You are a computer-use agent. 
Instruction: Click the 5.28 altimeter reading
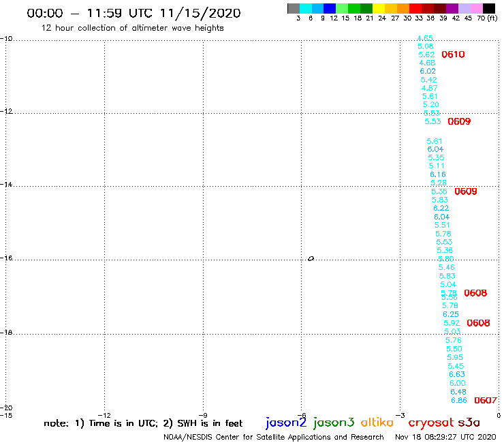(439, 183)
